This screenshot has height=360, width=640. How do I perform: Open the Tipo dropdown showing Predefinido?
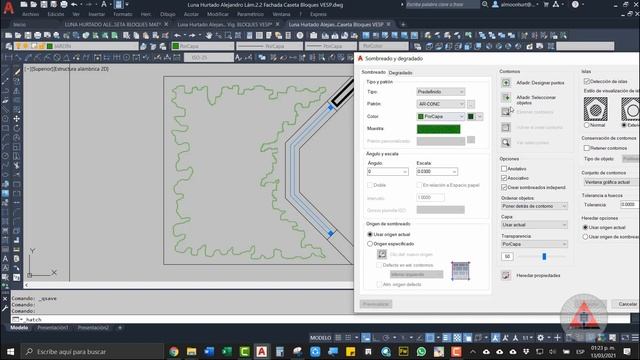(440, 92)
